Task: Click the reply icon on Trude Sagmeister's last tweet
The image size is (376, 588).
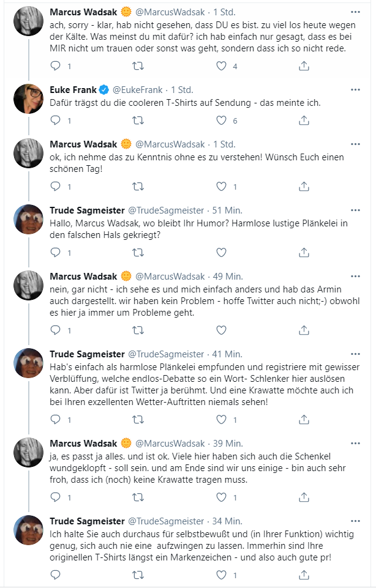Action: [56, 574]
